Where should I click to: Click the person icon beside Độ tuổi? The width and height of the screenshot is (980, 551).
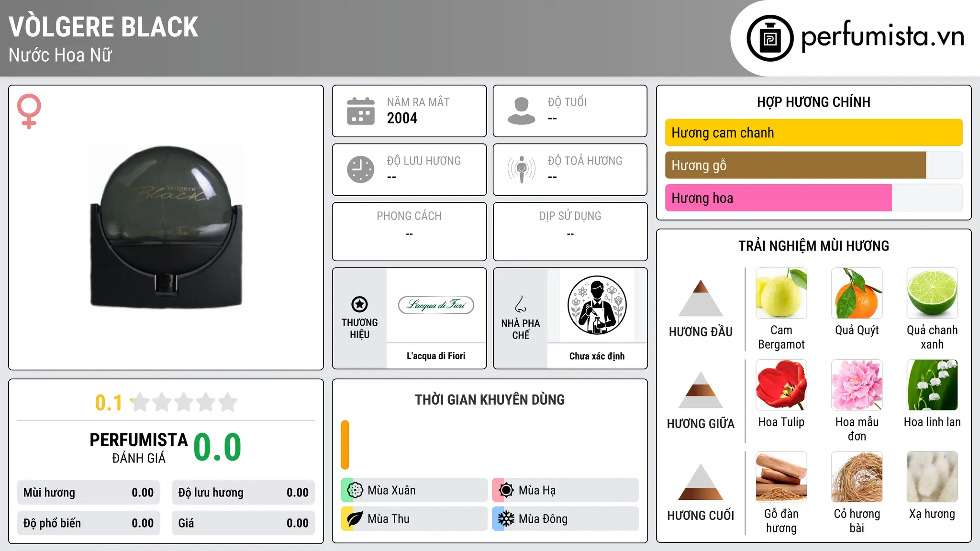(x=522, y=111)
